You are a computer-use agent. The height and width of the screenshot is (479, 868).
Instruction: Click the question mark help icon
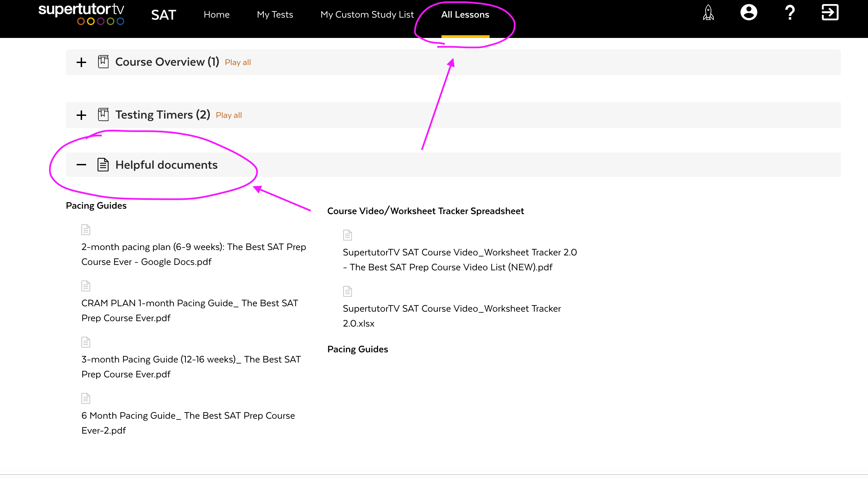[790, 13]
